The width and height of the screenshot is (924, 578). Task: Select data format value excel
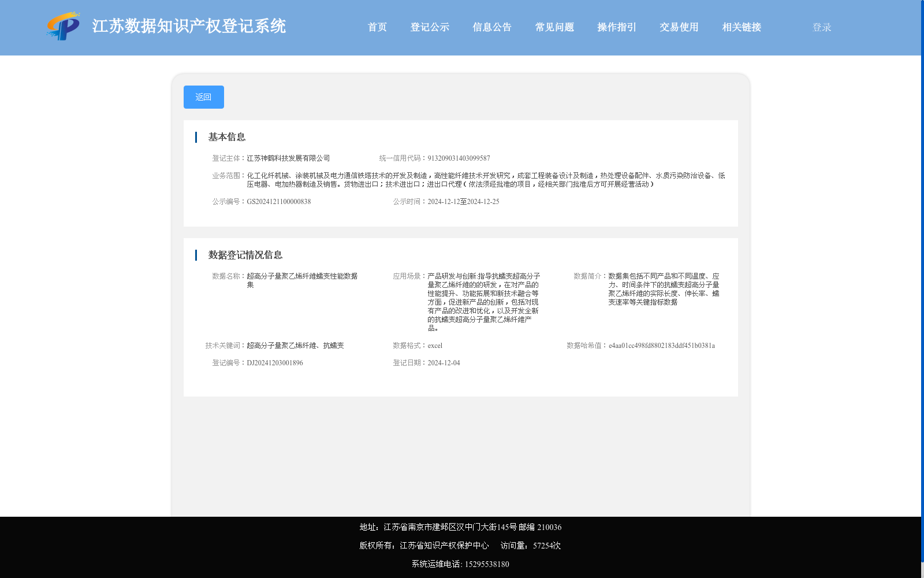pos(435,346)
